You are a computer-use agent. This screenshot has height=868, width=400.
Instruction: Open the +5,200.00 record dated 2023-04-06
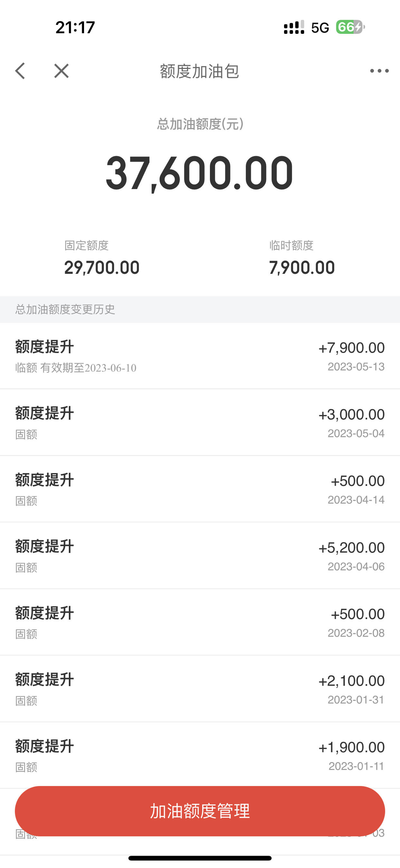pos(200,556)
